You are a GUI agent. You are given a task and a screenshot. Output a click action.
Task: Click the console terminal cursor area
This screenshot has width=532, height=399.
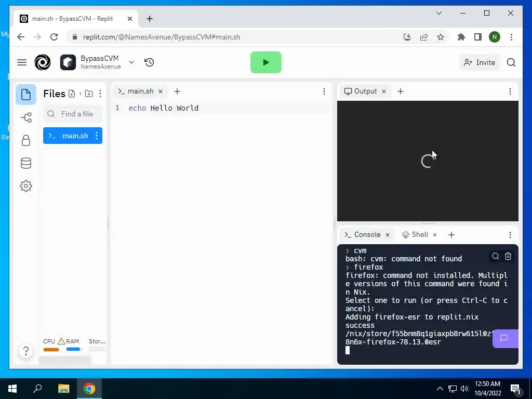[348, 350]
